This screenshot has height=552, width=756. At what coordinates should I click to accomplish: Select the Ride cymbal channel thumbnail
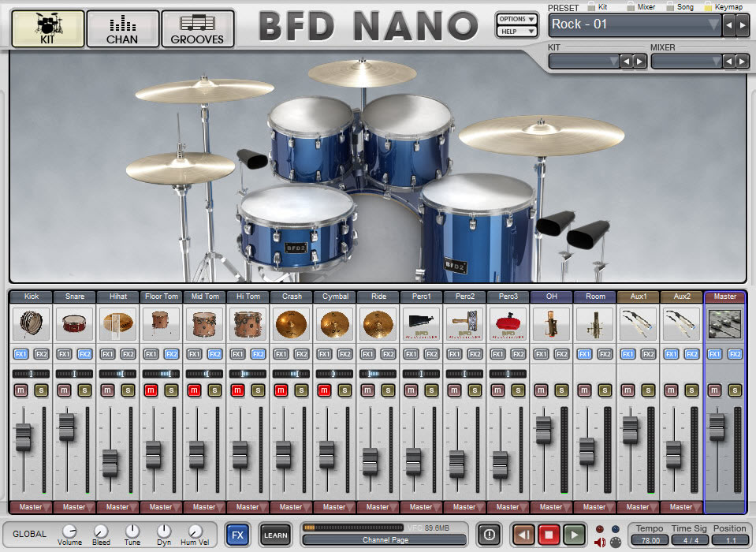click(378, 323)
